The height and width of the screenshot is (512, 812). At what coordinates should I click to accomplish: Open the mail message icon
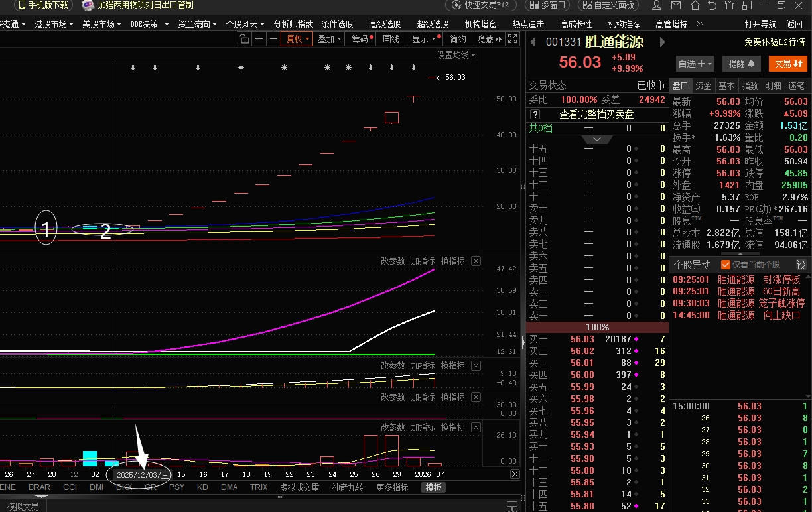677,5
